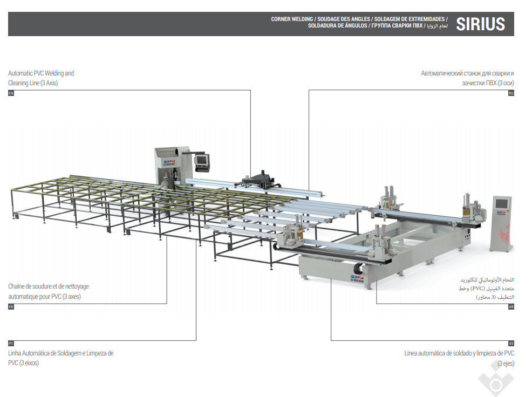
Task: Click the standalone control console monitor at right
Action: (501, 203)
